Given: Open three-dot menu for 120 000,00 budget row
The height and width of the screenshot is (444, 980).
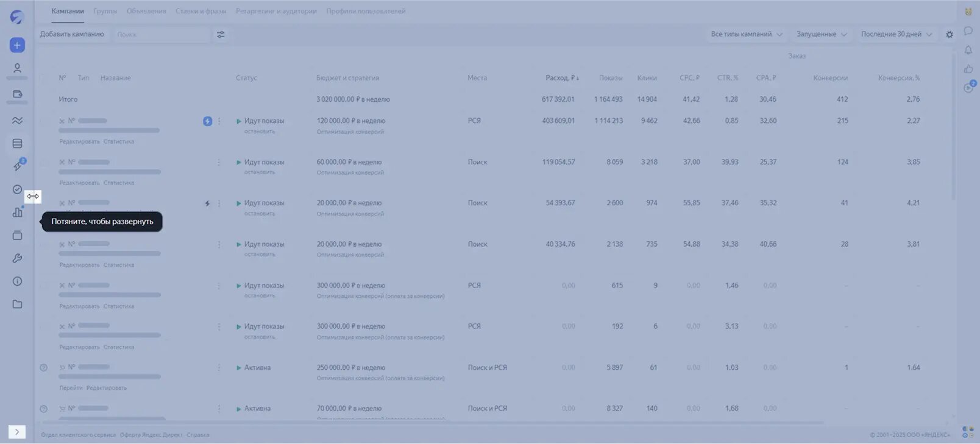Looking at the screenshot, I should pyautogui.click(x=219, y=121).
